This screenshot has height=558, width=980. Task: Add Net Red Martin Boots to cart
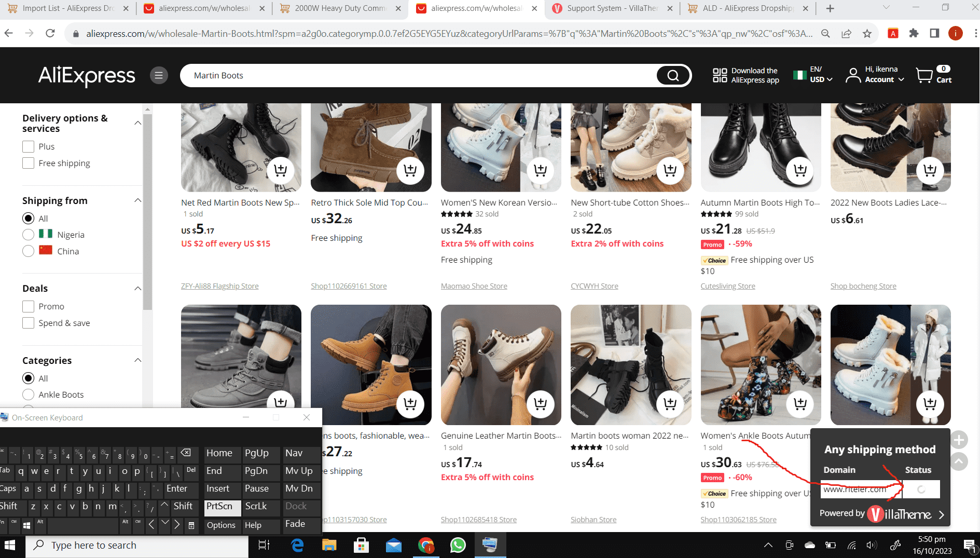point(280,170)
